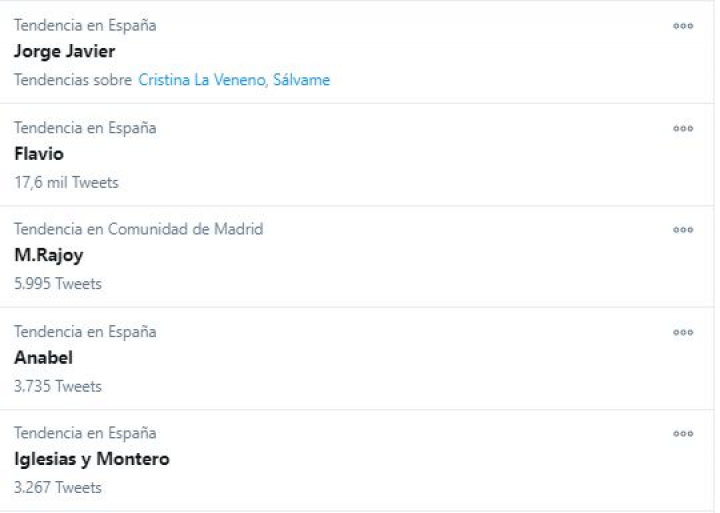Click the Tendencias sobre label under Jorge Javier
720x513 pixels.
73,80
